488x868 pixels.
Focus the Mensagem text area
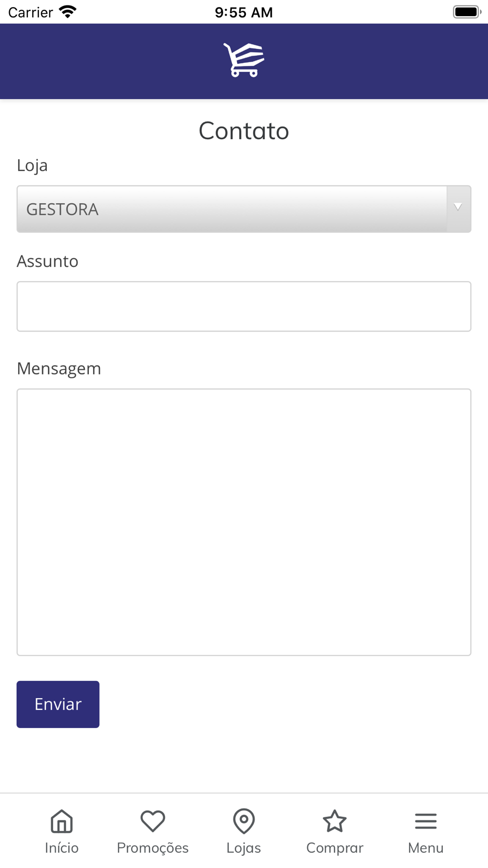(x=244, y=522)
